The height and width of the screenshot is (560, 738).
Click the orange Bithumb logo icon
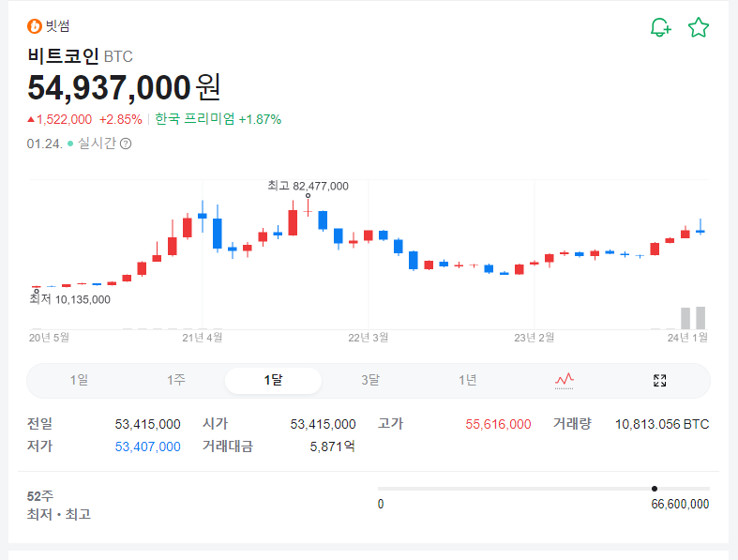pyautogui.click(x=35, y=26)
